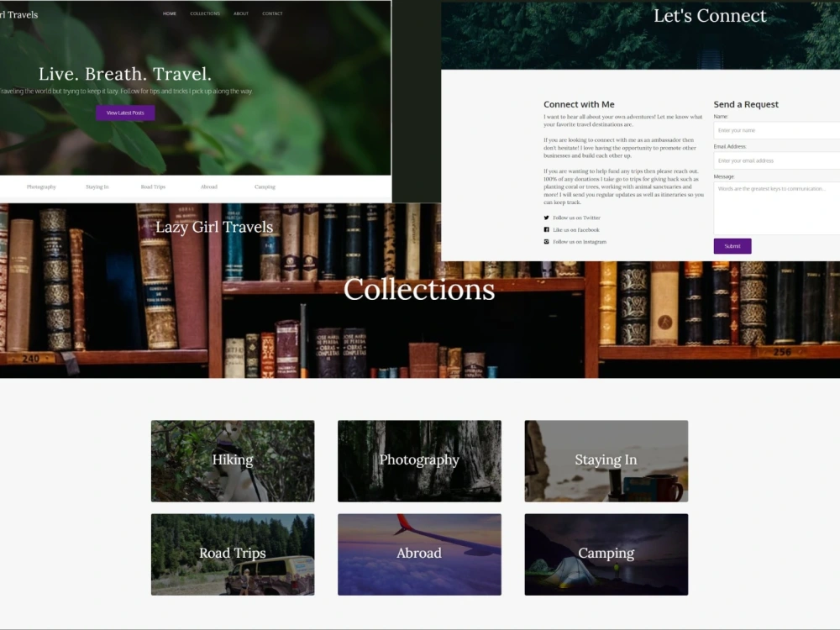This screenshot has width=840, height=630.
Task: Select the Photography category link under hero
Action: click(41, 187)
